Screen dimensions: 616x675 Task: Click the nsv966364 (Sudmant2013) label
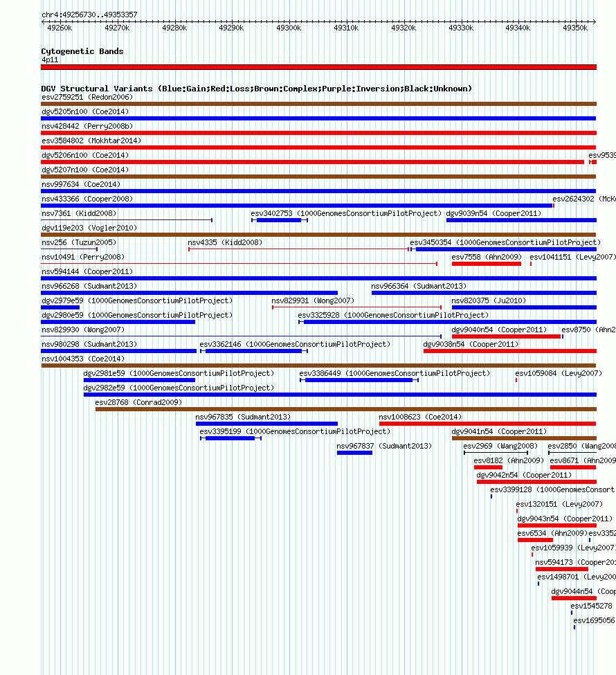pyautogui.click(x=419, y=287)
